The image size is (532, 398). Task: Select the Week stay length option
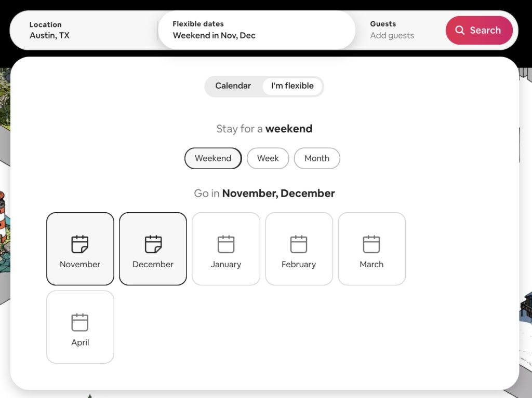pos(268,158)
